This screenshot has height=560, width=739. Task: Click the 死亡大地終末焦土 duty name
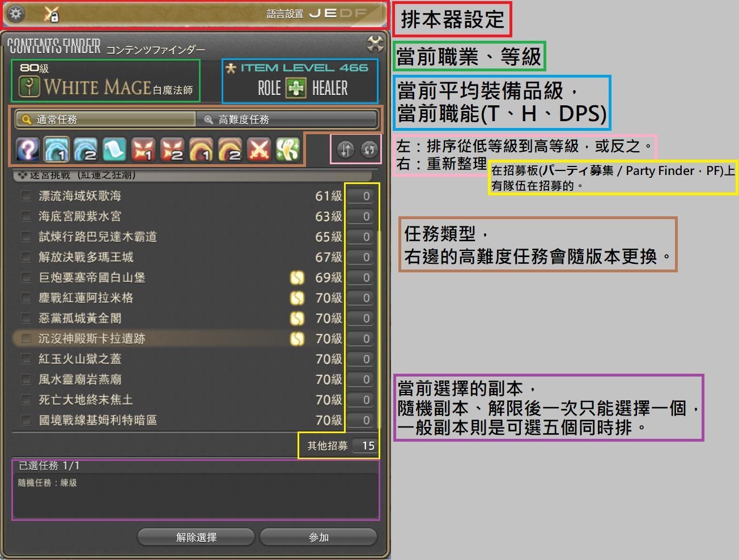click(x=86, y=400)
